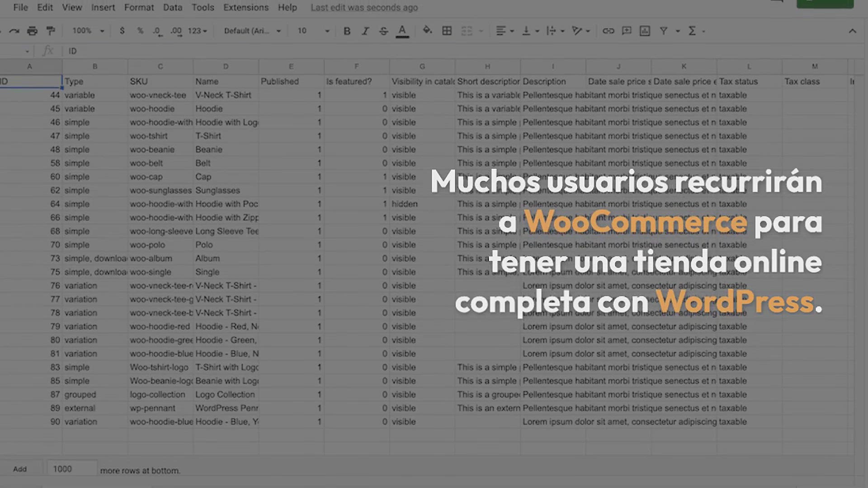
Task: Click the Add rows button
Action: tap(20, 469)
